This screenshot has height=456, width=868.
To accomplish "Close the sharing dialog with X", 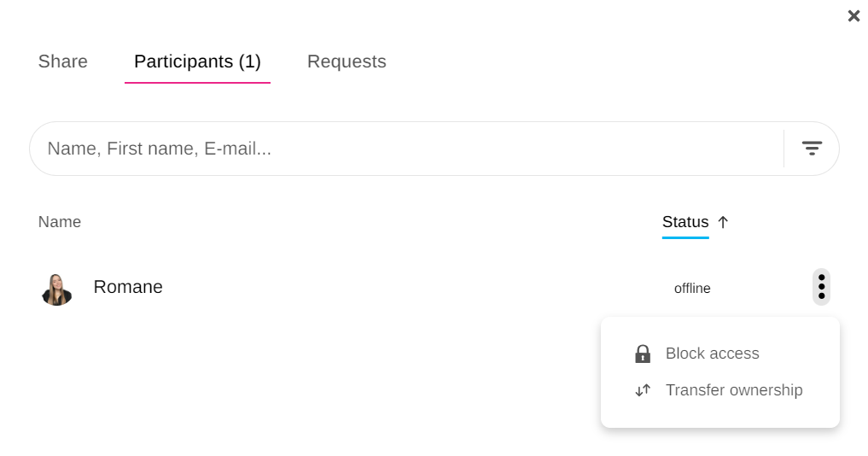I will click(853, 16).
